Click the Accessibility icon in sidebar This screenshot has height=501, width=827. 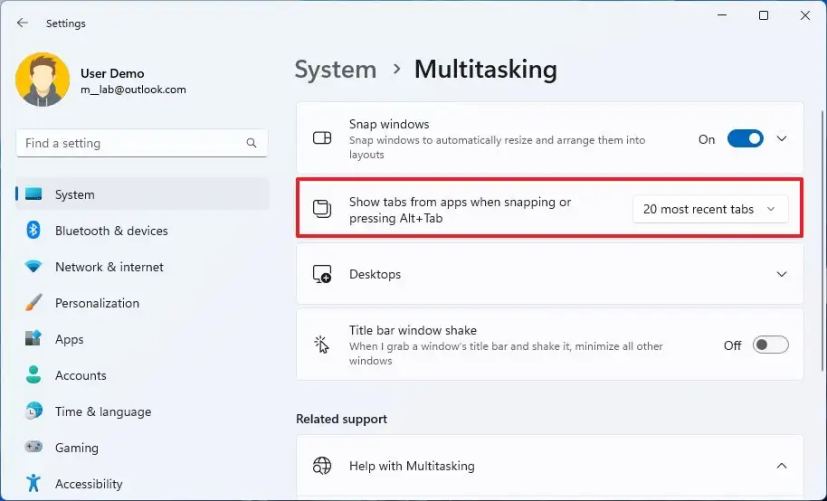click(34, 484)
